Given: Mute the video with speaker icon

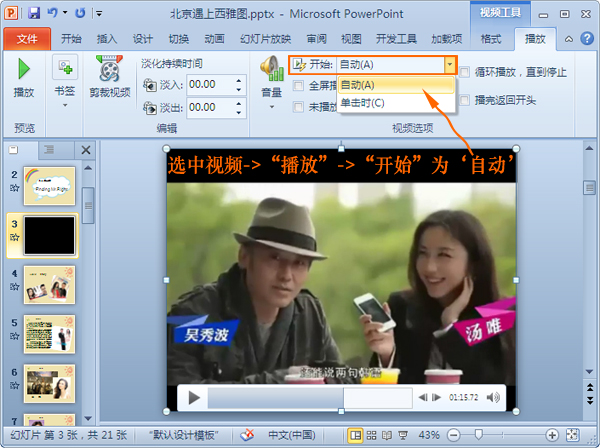Looking at the screenshot, I should 493,398.
